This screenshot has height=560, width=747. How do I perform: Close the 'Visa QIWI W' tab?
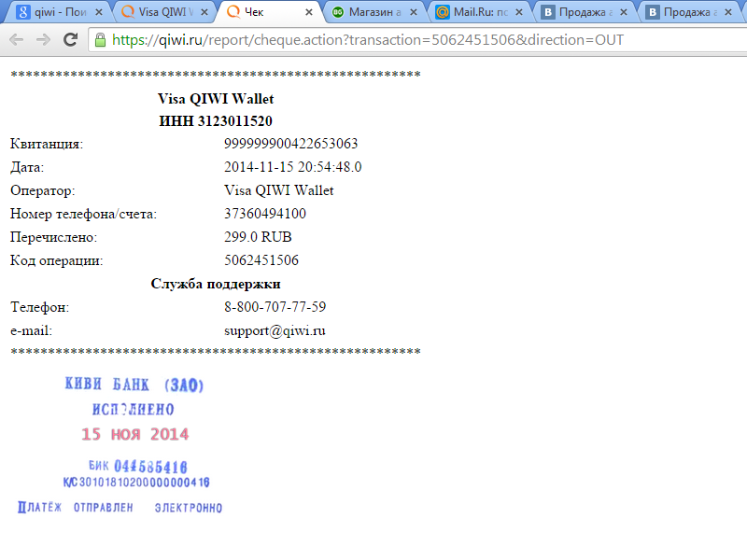click(x=204, y=12)
